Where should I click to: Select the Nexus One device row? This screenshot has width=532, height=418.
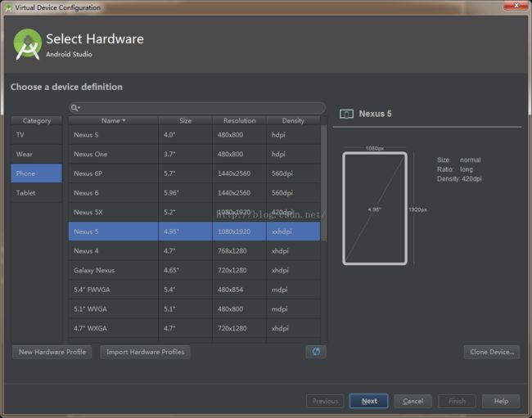(x=194, y=155)
